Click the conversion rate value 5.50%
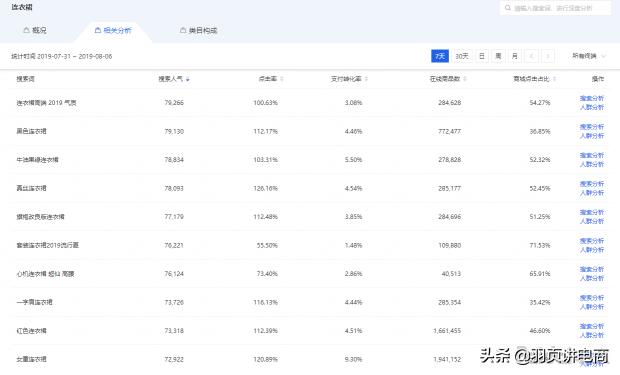The image size is (620, 375). click(353, 160)
